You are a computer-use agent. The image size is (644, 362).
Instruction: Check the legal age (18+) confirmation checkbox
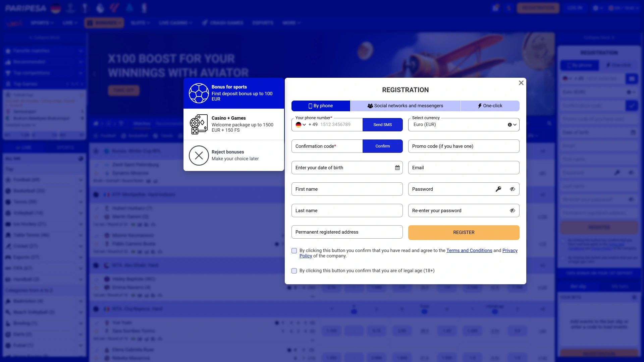pos(294,271)
